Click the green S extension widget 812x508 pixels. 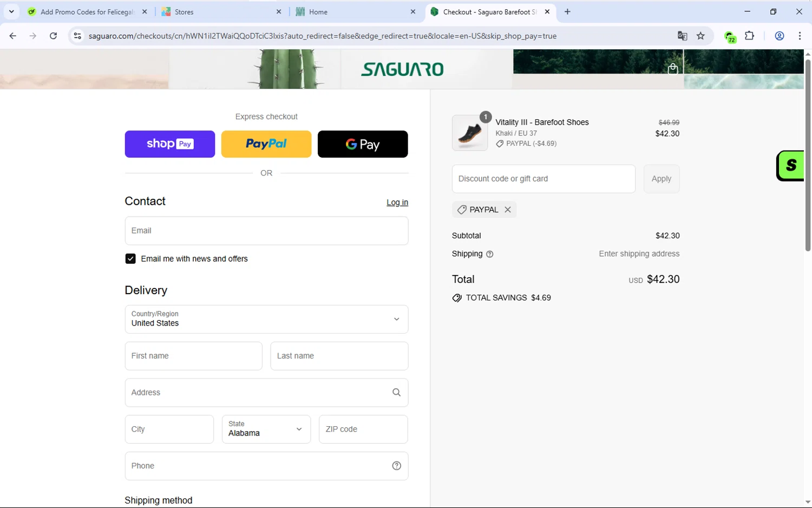click(x=790, y=166)
